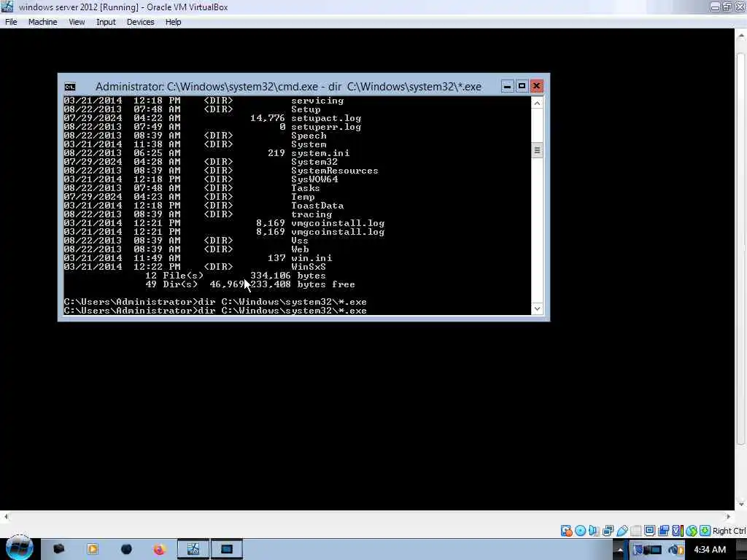
Task: Click the cmd window scrollbar thumb
Action: (x=537, y=150)
